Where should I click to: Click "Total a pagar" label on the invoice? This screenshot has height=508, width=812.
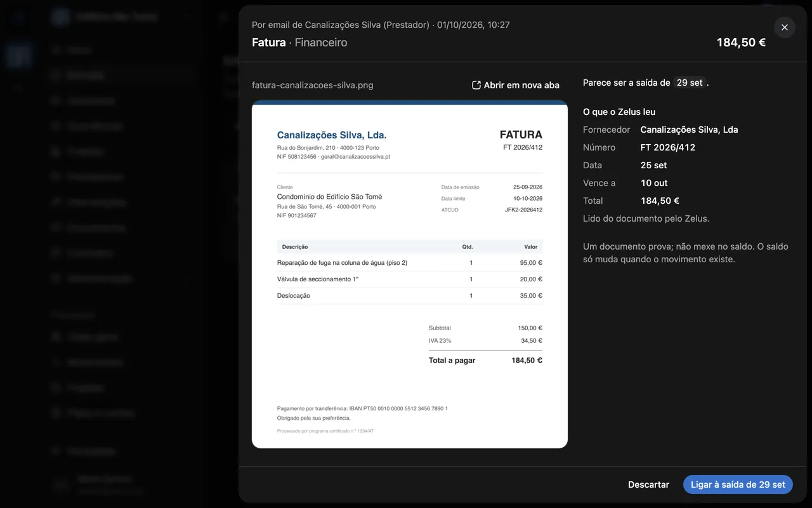[x=452, y=360]
